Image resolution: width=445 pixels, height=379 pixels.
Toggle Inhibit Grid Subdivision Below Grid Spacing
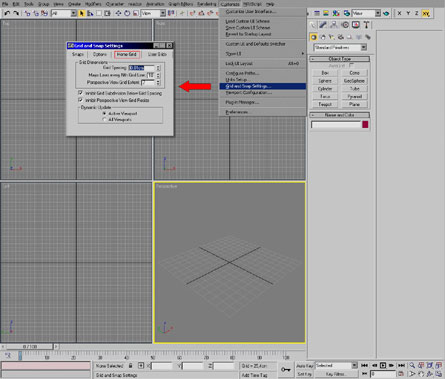80,93
